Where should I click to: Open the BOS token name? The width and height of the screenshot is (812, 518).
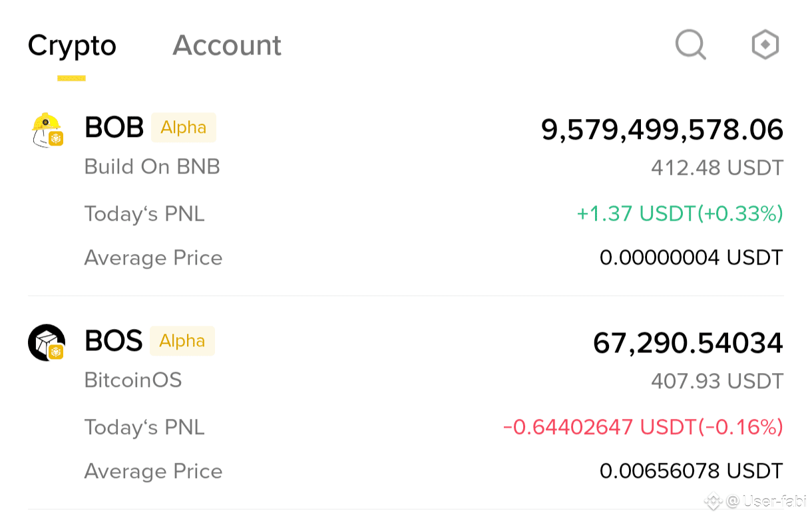tap(113, 340)
